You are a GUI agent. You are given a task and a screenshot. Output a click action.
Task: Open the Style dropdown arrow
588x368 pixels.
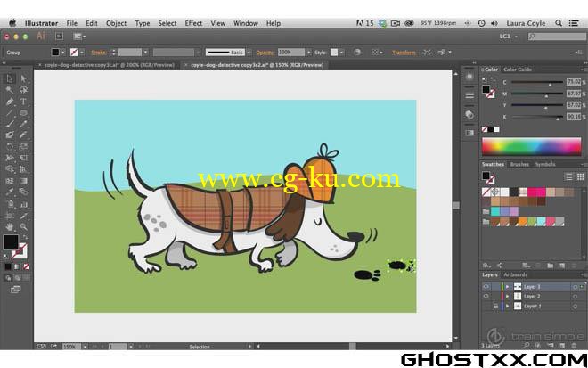coord(341,53)
